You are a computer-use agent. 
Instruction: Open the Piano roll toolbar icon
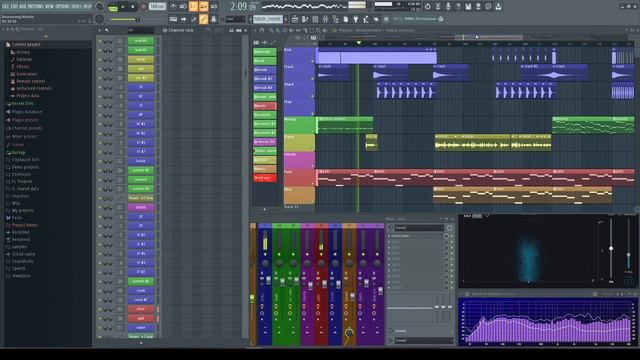tap(305, 19)
